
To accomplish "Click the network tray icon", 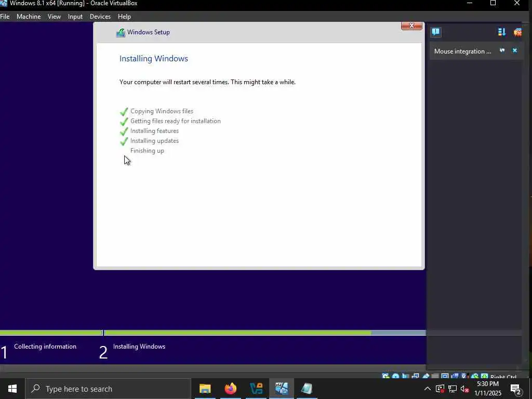I will 453,389.
